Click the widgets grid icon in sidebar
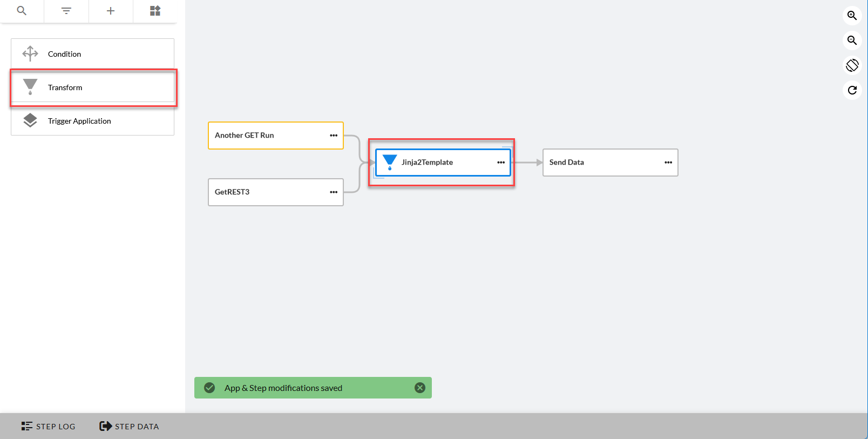Screen dimensions: 868x439 tap(155, 11)
